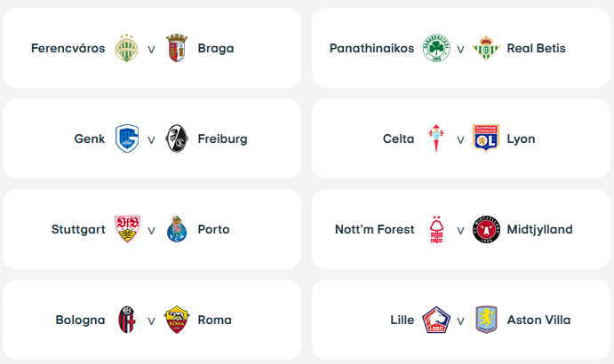Click the Nottingham Forest red crest
614x364 pixels.
[x=435, y=229]
